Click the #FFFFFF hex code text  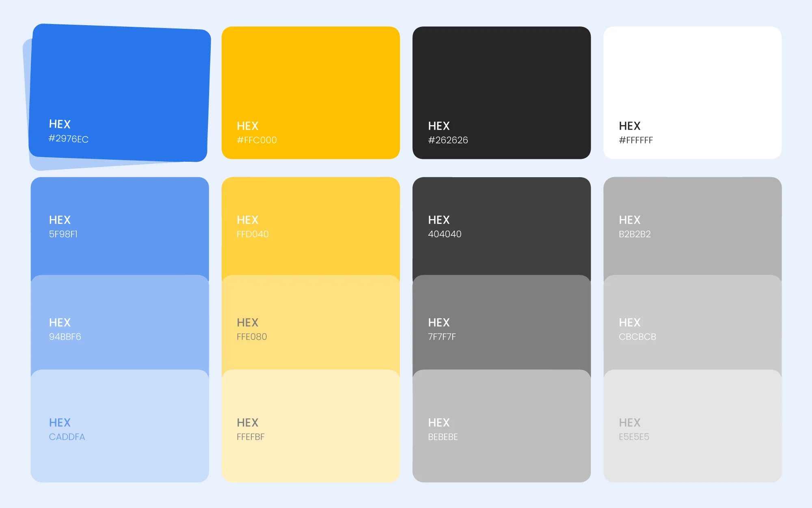point(636,140)
